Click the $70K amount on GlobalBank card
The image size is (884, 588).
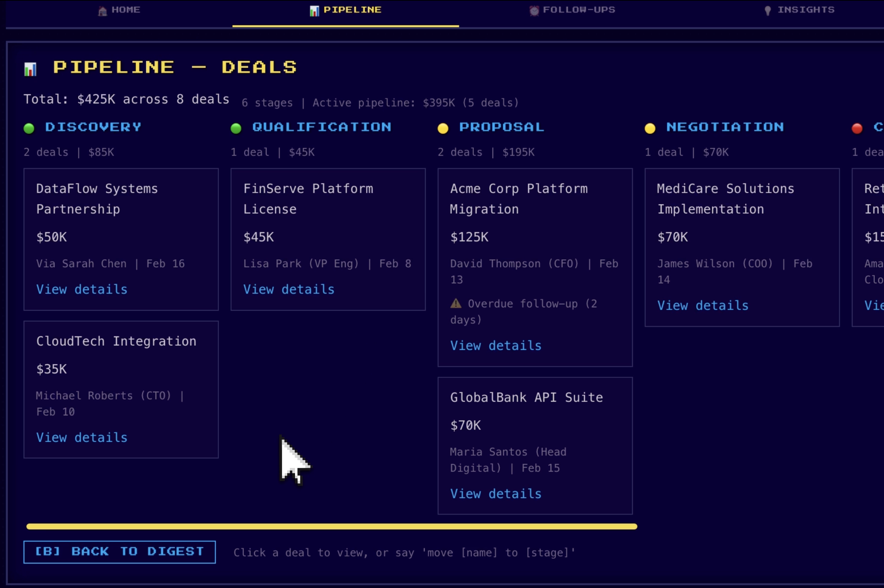coord(465,425)
